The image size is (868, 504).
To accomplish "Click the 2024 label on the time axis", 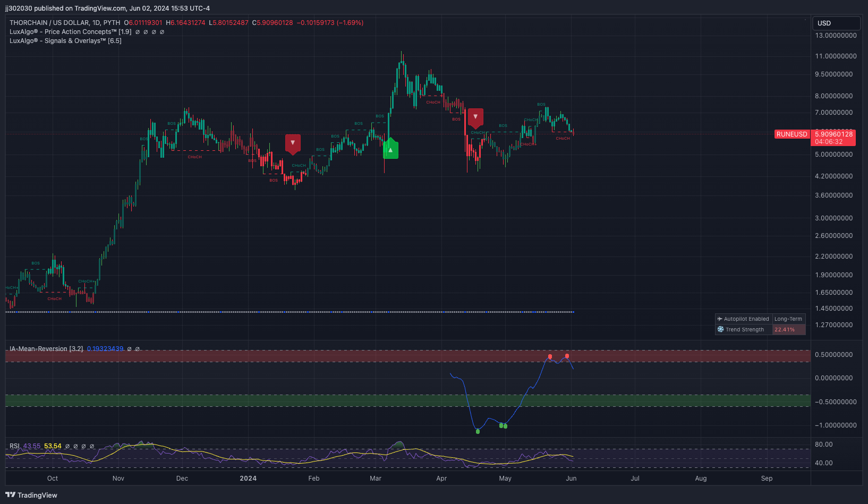I will (x=248, y=479).
